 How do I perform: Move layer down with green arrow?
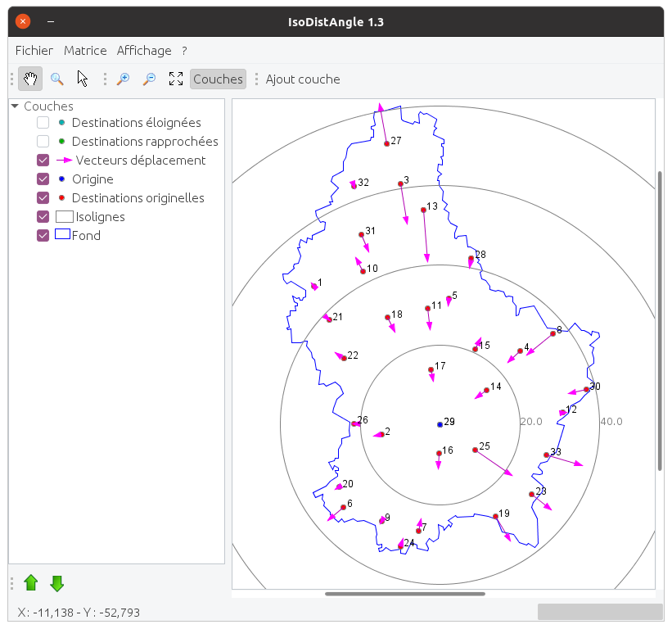pos(57,583)
